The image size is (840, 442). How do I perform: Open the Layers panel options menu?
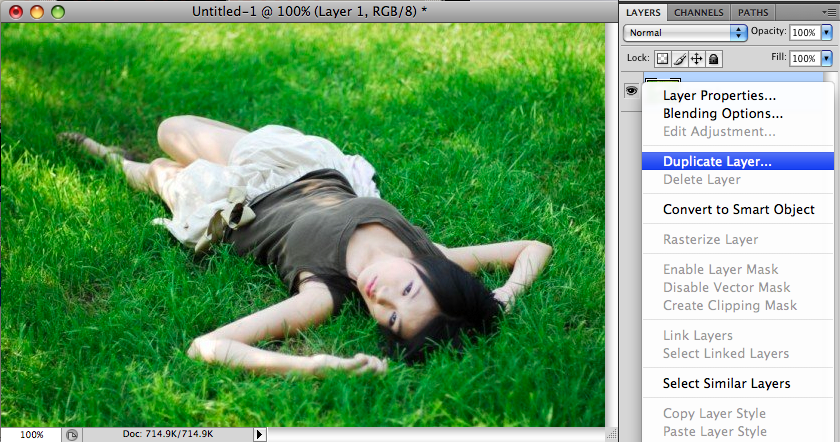pyautogui.click(x=827, y=12)
